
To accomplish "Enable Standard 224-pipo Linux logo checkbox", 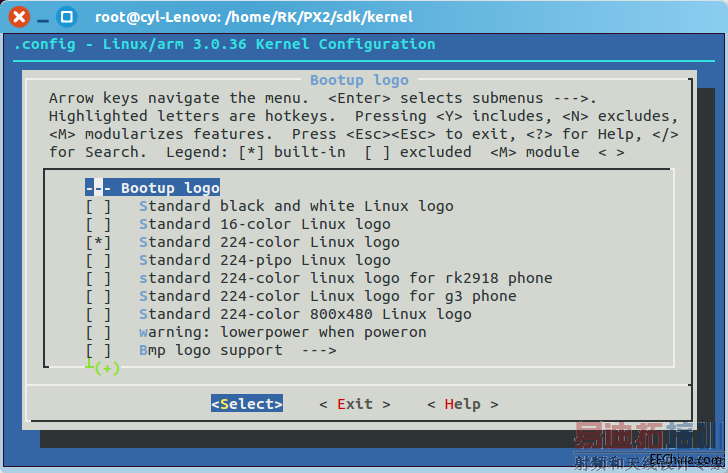I will click(98, 260).
